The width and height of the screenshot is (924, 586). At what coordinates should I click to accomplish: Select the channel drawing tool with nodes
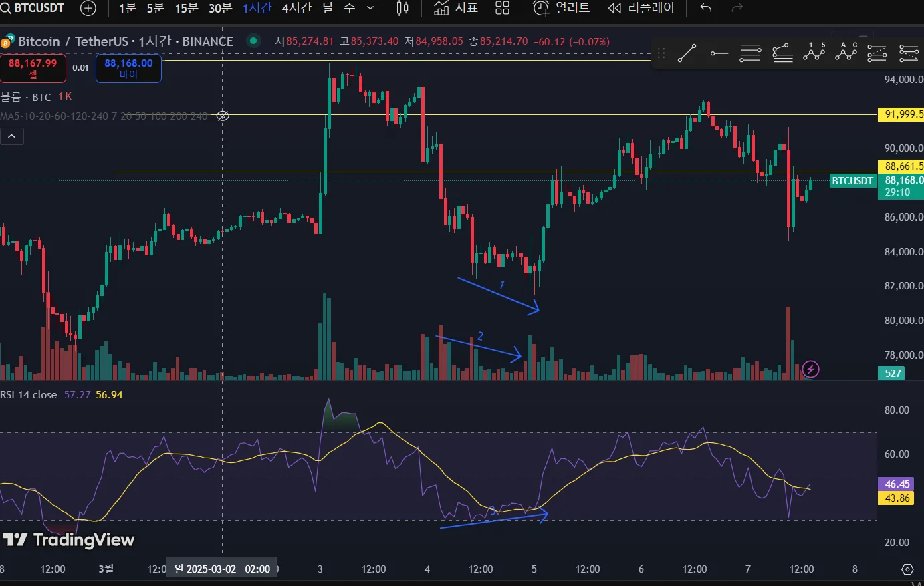(x=782, y=53)
